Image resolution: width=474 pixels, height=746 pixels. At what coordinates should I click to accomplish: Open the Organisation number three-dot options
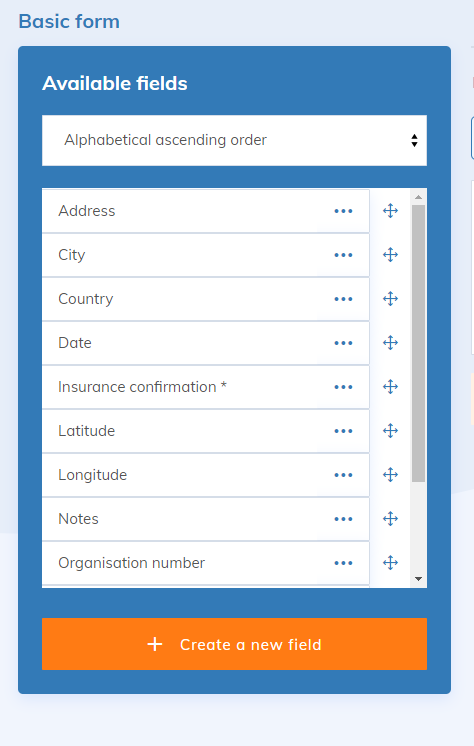pos(343,563)
